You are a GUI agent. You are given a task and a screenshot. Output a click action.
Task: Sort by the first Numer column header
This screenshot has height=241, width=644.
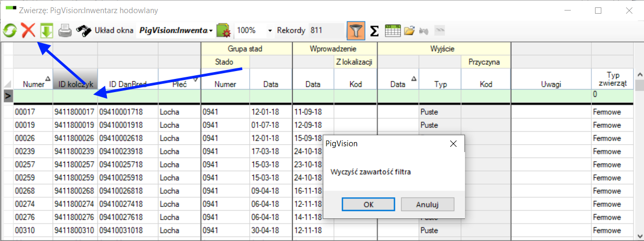point(33,79)
